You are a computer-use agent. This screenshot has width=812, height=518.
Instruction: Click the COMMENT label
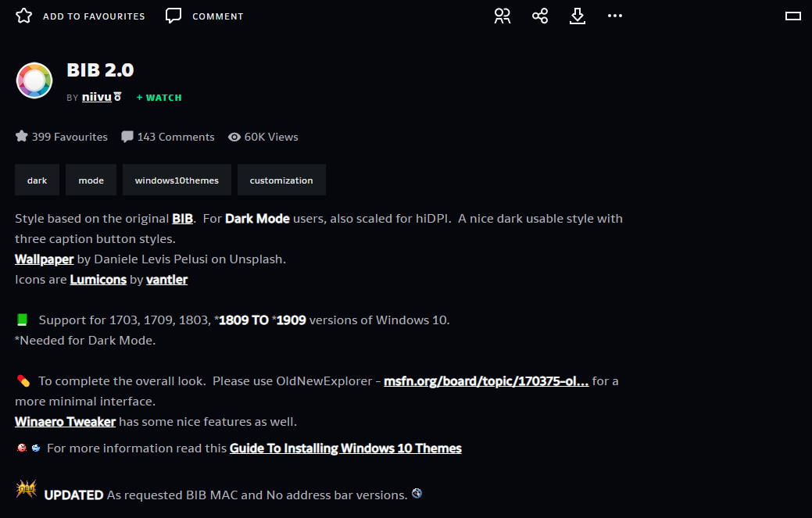217,16
